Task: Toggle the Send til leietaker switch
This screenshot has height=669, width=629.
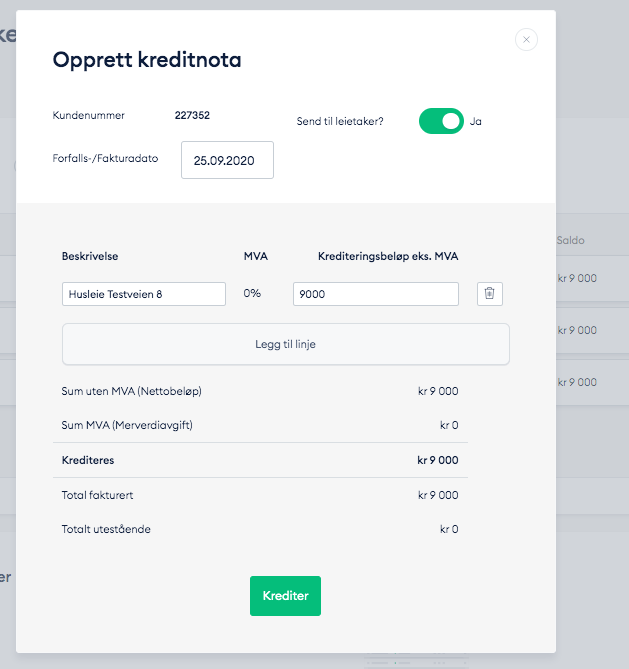Action: (441, 121)
